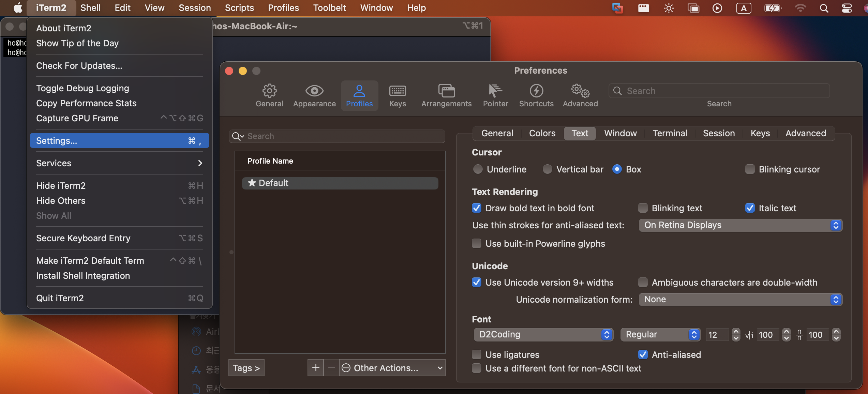868x394 pixels.
Task: Uncheck the Italic text checkbox
Action: [x=750, y=208]
